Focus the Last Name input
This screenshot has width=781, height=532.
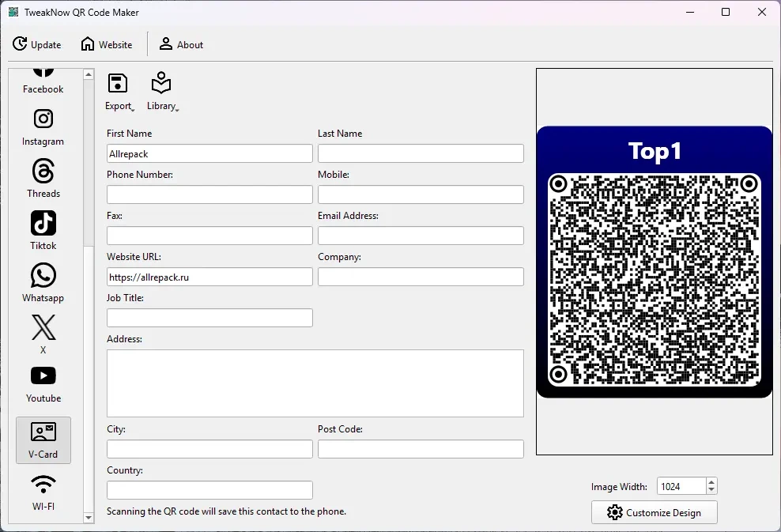click(x=421, y=153)
